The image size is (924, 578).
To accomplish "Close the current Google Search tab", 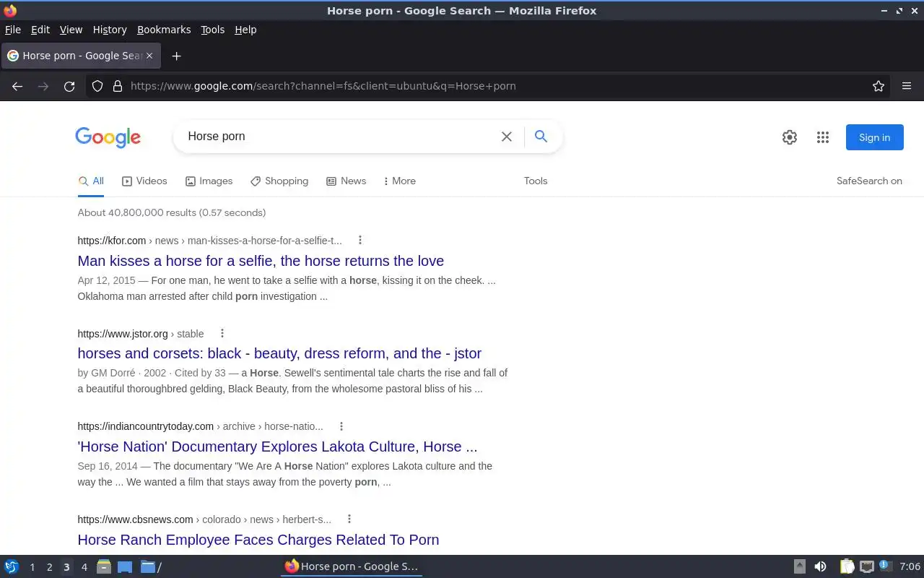I will (x=149, y=56).
